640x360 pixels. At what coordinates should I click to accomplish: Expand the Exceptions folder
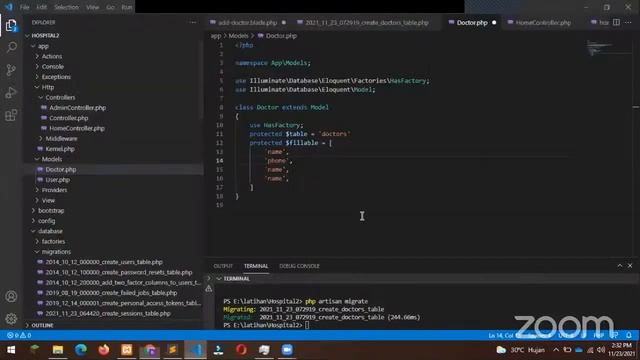(x=56, y=77)
